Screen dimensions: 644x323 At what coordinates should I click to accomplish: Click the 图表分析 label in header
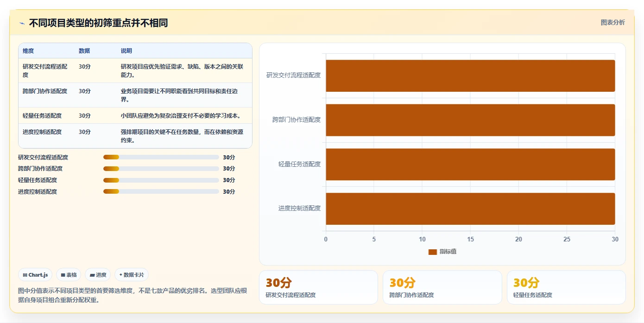(612, 22)
